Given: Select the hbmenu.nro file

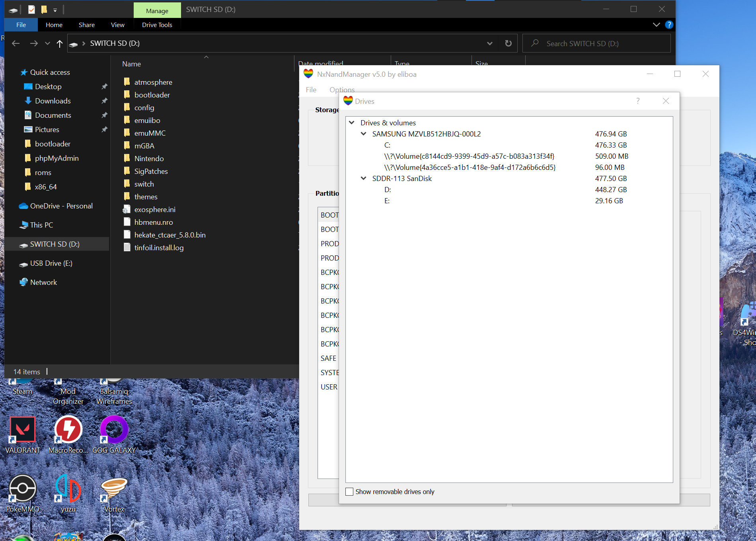Looking at the screenshot, I should [154, 222].
